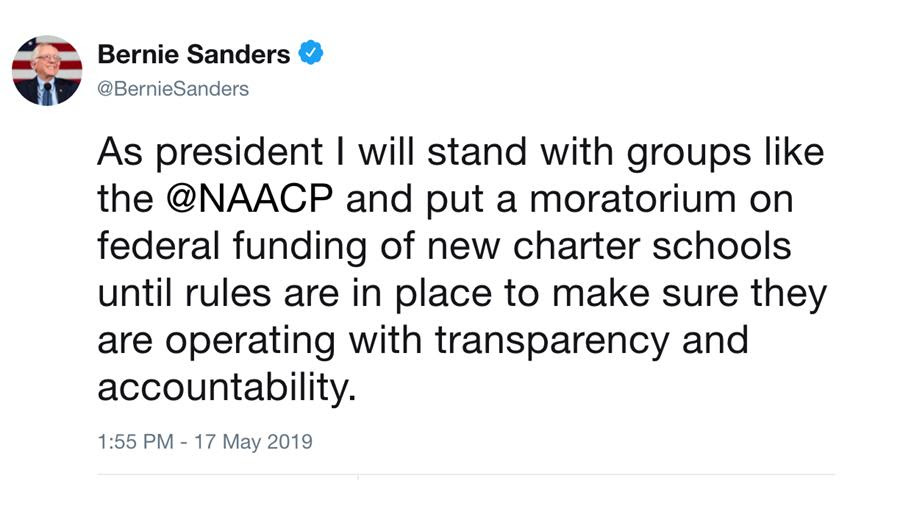Screen dimensions: 900x506
Task: Click the divider line under the timestamp
Action: pyautogui.click(x=465, y=475)
